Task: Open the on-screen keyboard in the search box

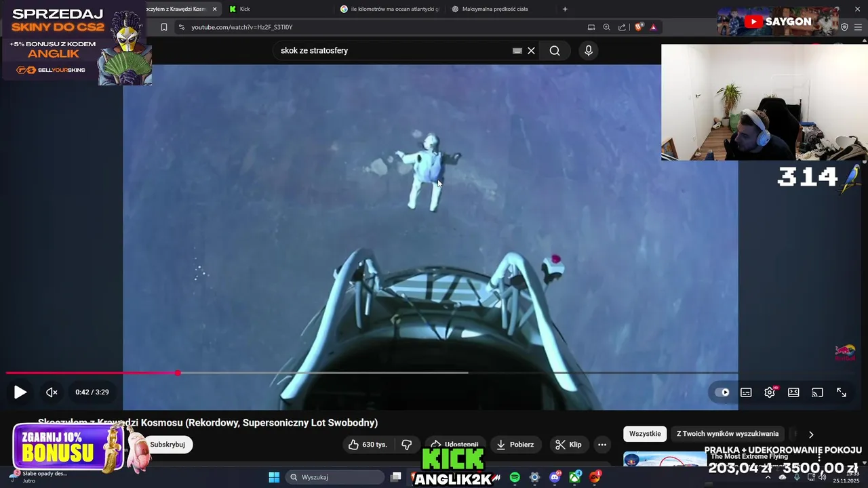Action: [x=517, y=51]
